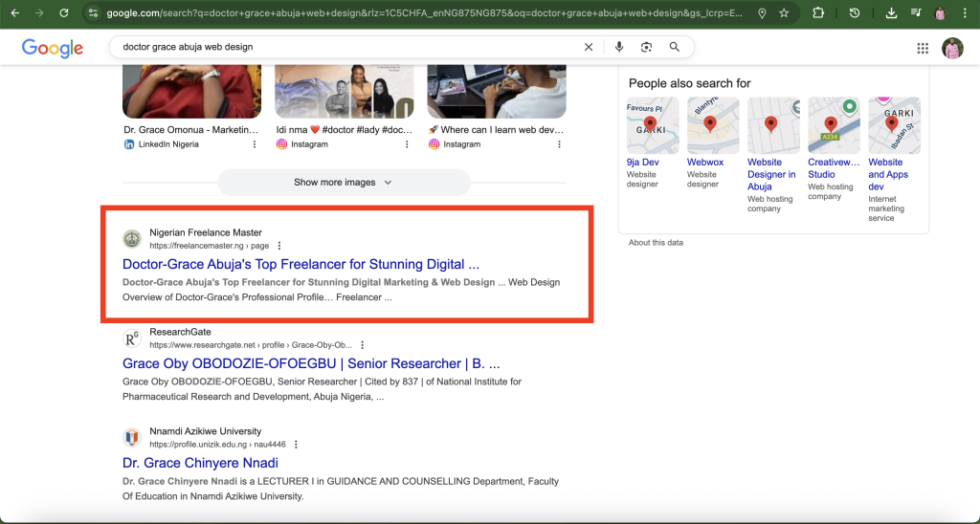
Task: Open browser downloads
Action: click(x=891, y=13)
